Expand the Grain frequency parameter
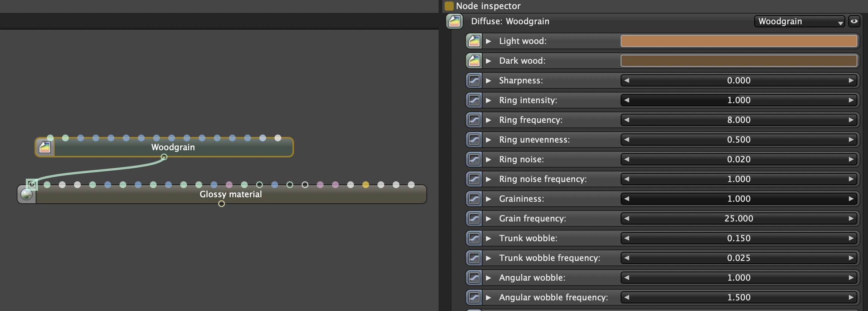 click(x=489, y=218)
